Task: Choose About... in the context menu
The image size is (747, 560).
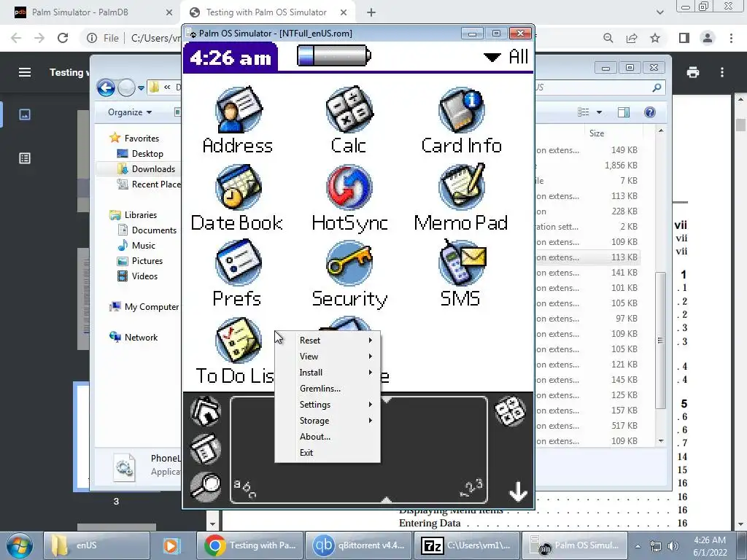Action: pyautogui.click(x=328, y=437)
